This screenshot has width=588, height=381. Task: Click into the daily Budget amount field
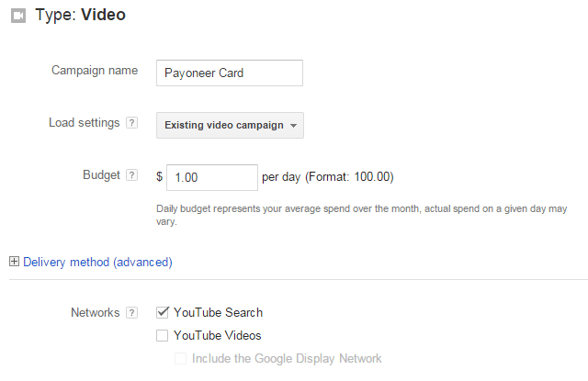click(212, 177)
